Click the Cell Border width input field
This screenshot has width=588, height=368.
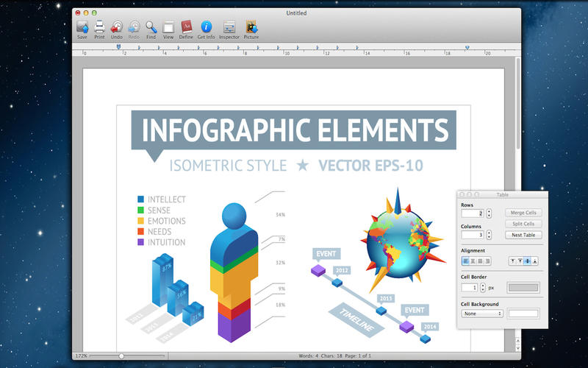click(x=470, y=287)
